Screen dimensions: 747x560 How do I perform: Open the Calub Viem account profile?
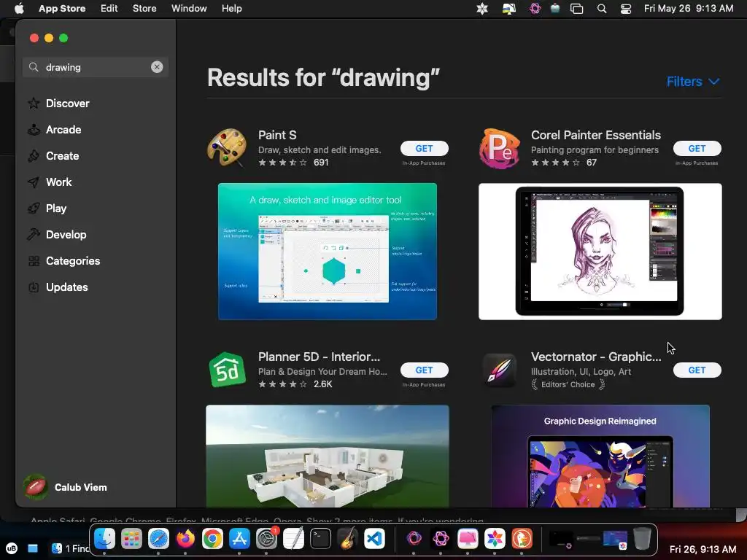[x=66, y=487]
